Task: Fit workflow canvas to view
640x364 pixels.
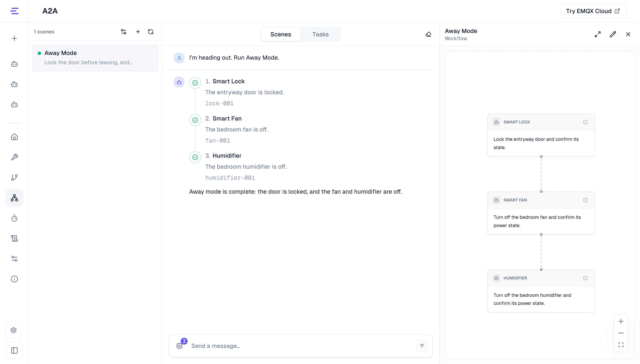Action: [x=621, y=345]
